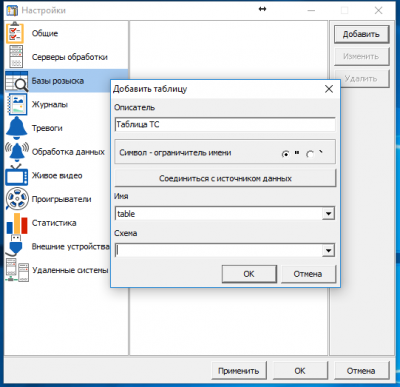
Task: Confirm the Add table dialog with OK
Action: (249, 274)
